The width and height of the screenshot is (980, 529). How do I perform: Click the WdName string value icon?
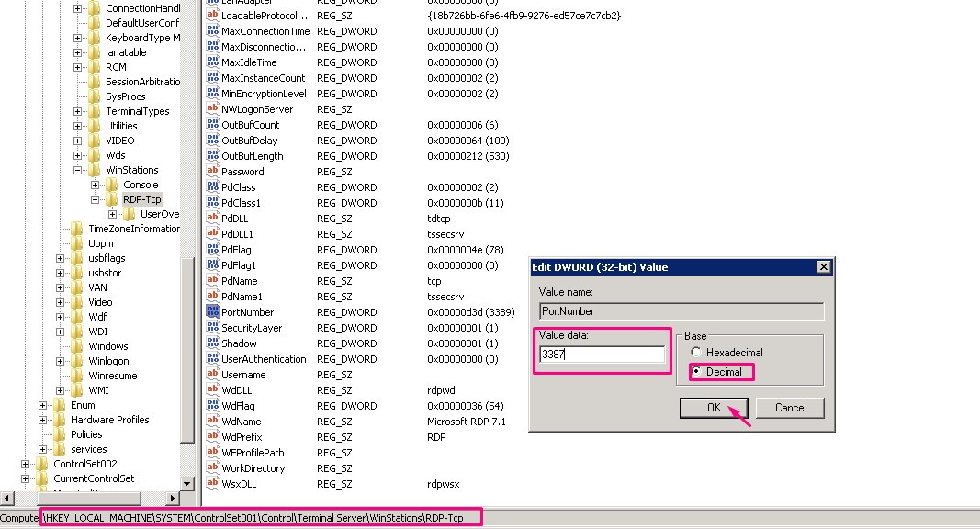(212, 421)
